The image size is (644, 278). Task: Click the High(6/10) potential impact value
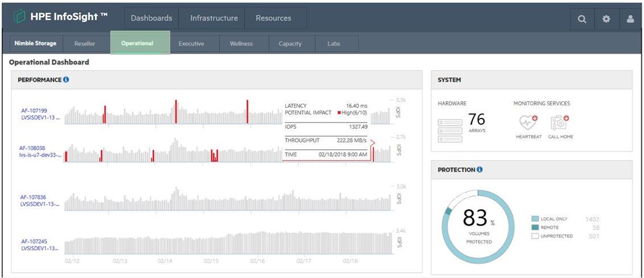click(x=352, y=113)
